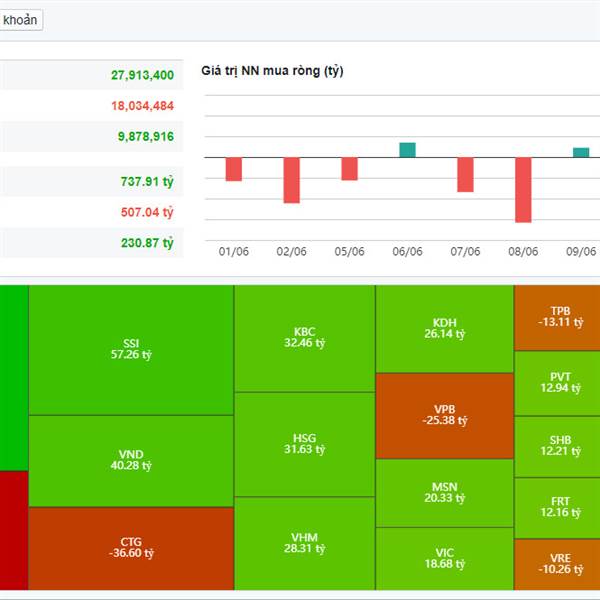Select the VHM 28.31 tỷ tile

pos(305,543)
